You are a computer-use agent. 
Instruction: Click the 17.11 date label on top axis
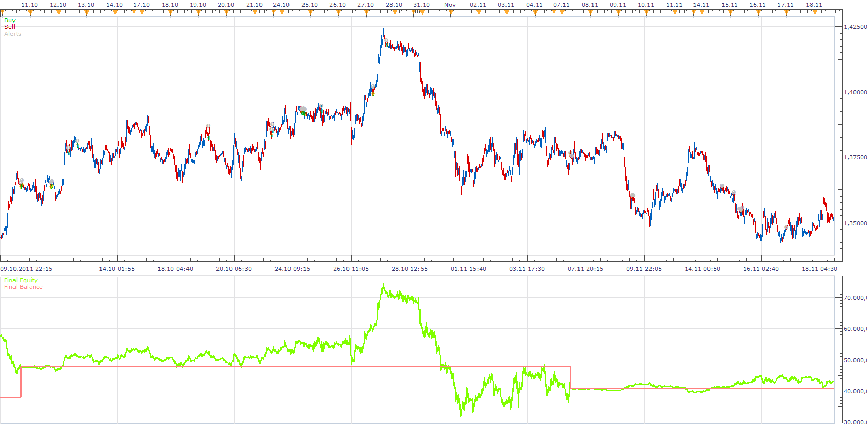pyautogui.click(x=786, y=5)
